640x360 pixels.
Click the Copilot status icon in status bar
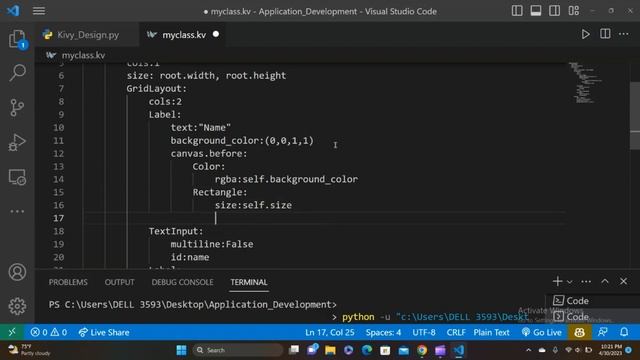click(x=579, y=332)
